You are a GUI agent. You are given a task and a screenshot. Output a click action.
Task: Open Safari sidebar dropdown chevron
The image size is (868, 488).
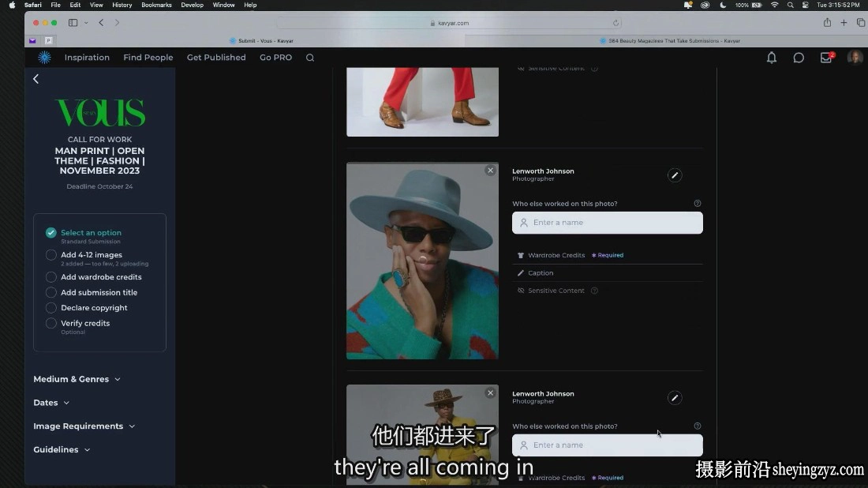86,23
